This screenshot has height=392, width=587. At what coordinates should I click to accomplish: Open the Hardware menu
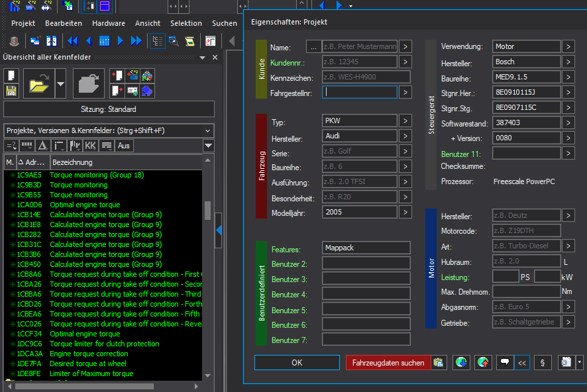click(109, 23)
